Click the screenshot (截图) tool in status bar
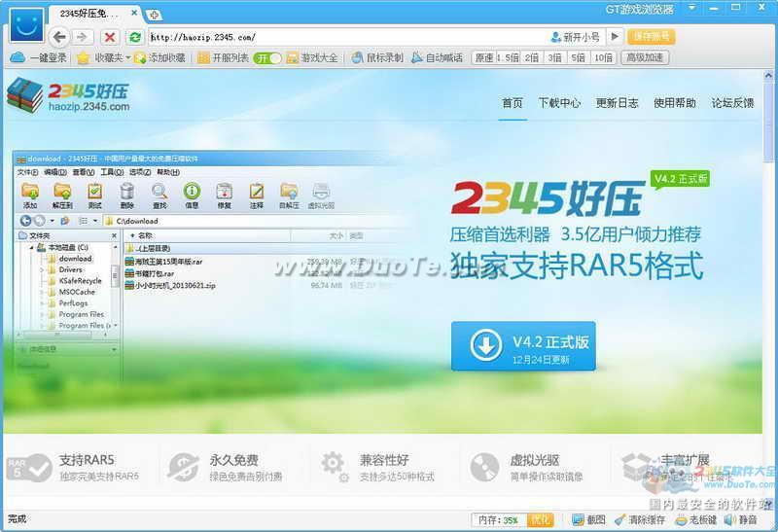 589,520
